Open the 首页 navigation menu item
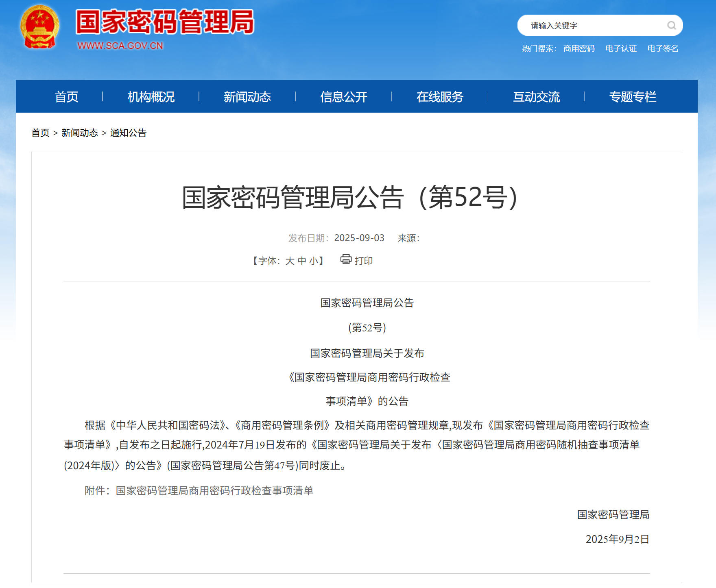Image resolution: width=716 pixels, height=588 pixels. pyautogui.click(x=66, y=97)
